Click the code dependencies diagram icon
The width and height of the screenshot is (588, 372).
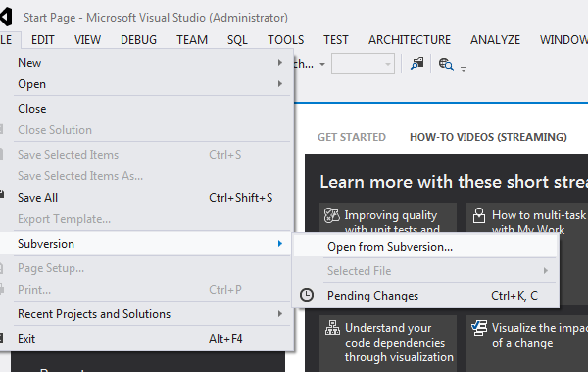coord(332,328)
